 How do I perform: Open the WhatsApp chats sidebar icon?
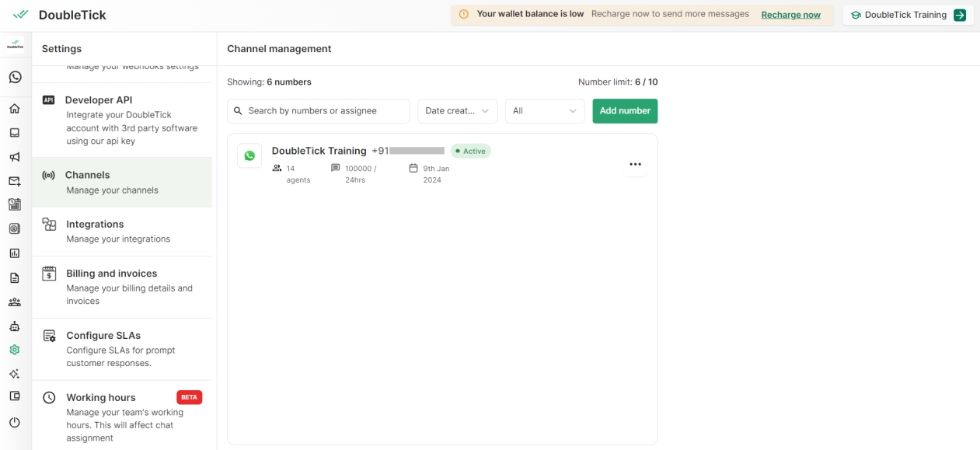pyautogui.click(x=15, y=77)
